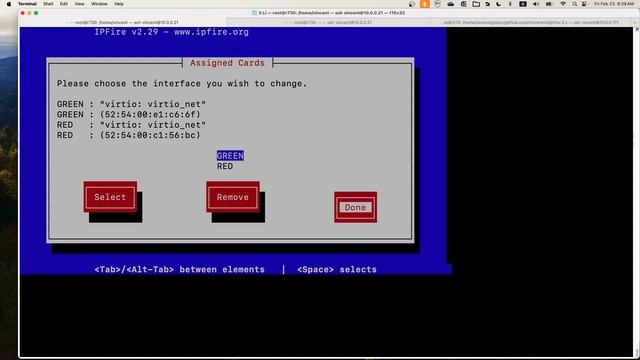Screen dimensions: 640x360
Task: Click the Terminal window title bar text
Action: click(328, 13)
